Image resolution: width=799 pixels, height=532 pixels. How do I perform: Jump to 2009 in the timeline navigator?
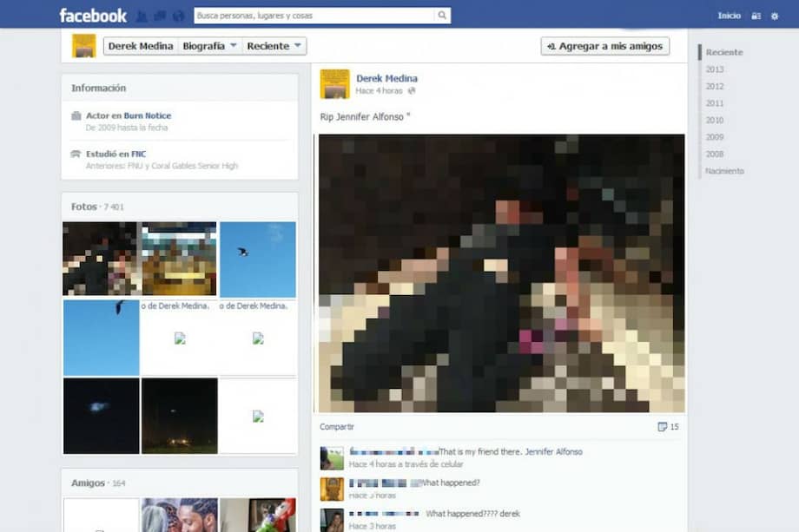(x=715, y=137)
